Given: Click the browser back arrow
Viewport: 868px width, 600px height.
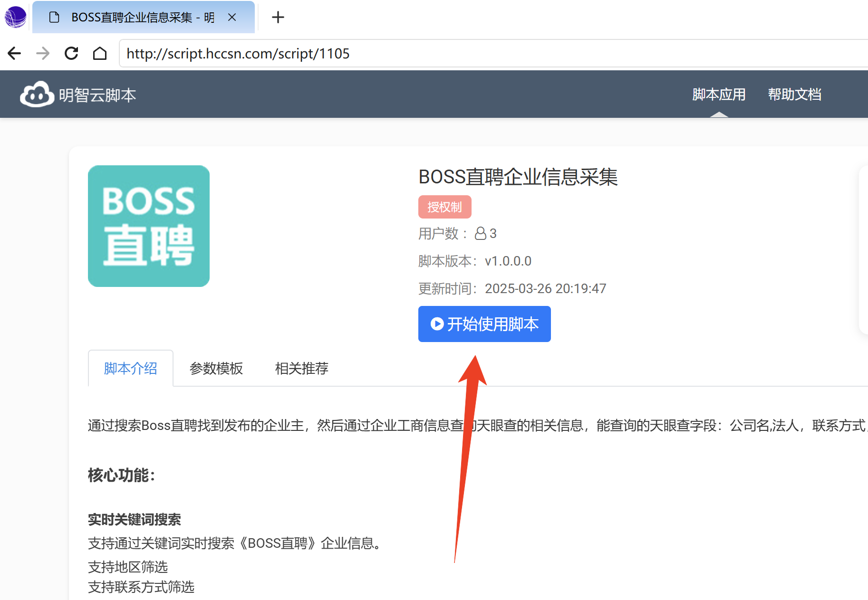Looking at the screenshot, I should click(x=15, y=53).
